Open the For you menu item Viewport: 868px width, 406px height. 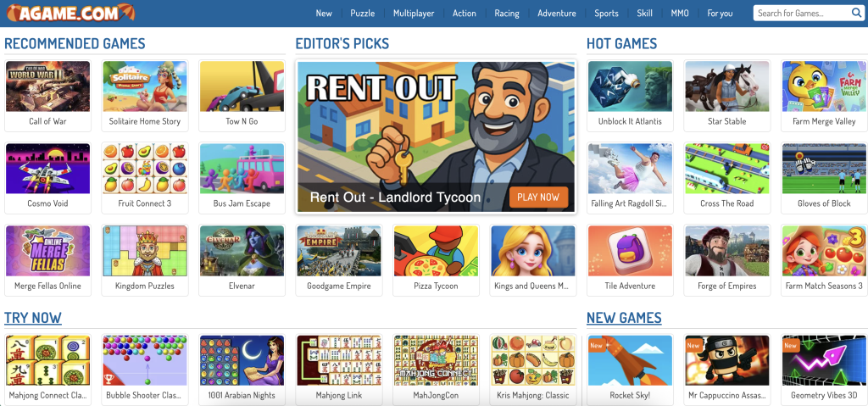(720, 14)
